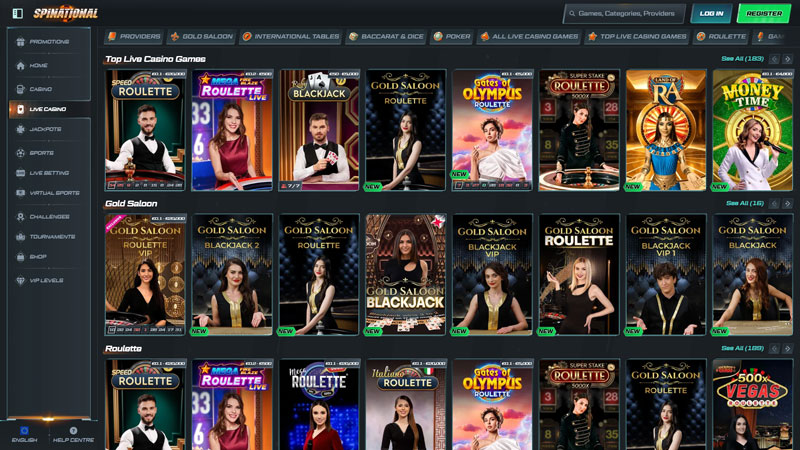Focus the Games, Categories, Providers search field
The width and height of the screenshot is (800, 450).
click(x=623, y=14)
